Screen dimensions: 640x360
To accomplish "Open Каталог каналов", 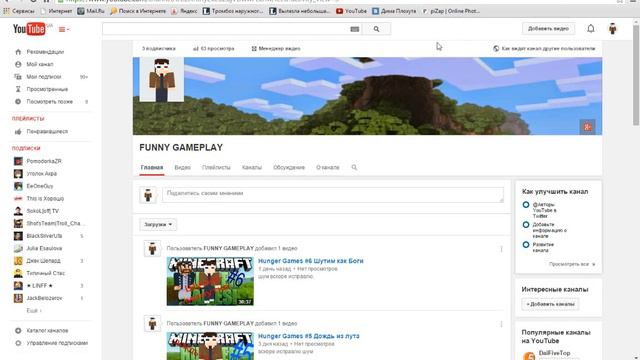I will click(47, 331).
